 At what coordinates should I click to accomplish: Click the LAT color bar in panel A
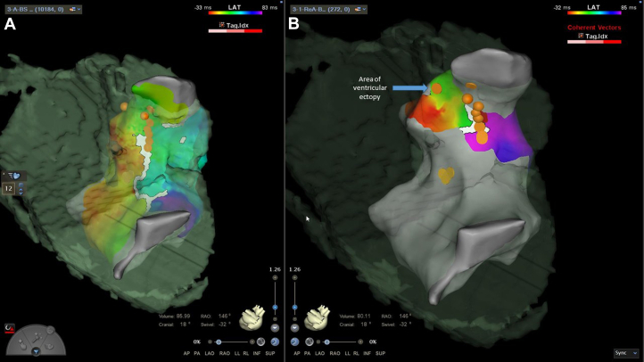(x=235, y=13)
